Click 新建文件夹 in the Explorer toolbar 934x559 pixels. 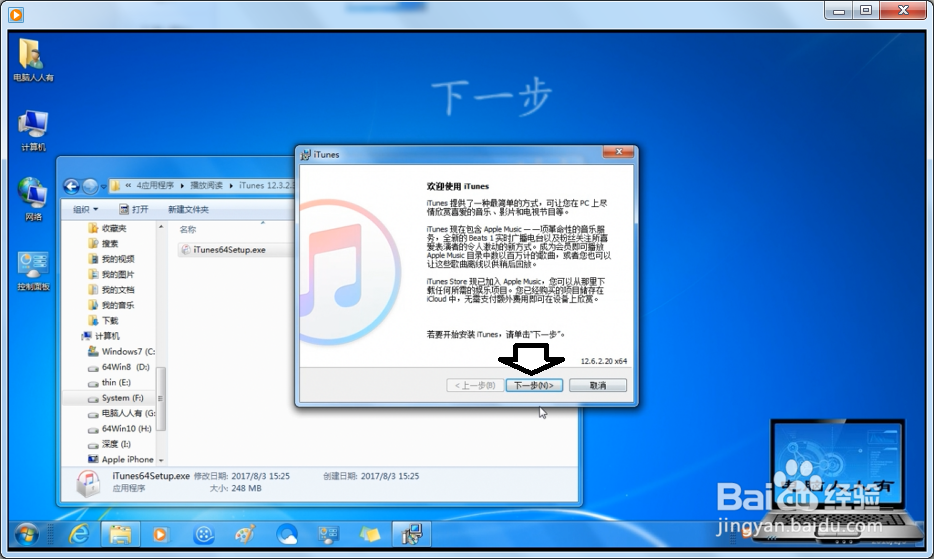point(188,209)
